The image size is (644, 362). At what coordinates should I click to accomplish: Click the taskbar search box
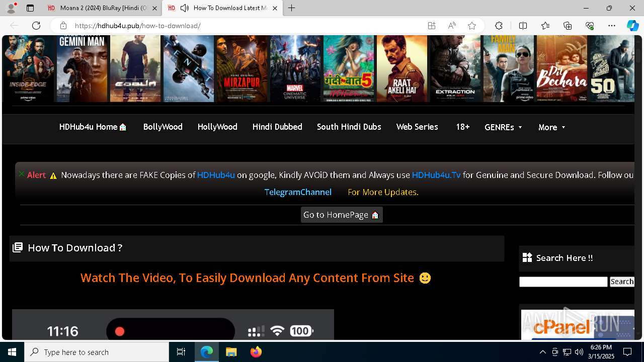coord(97,352)
